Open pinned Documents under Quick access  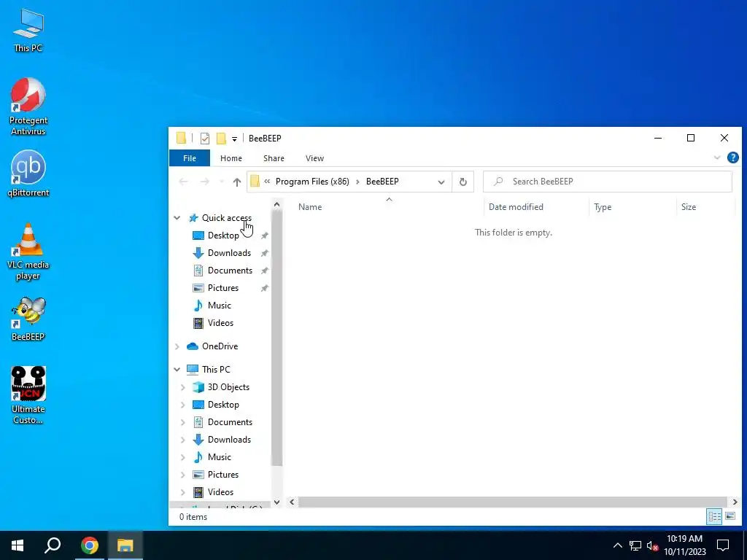pos(230,271)
